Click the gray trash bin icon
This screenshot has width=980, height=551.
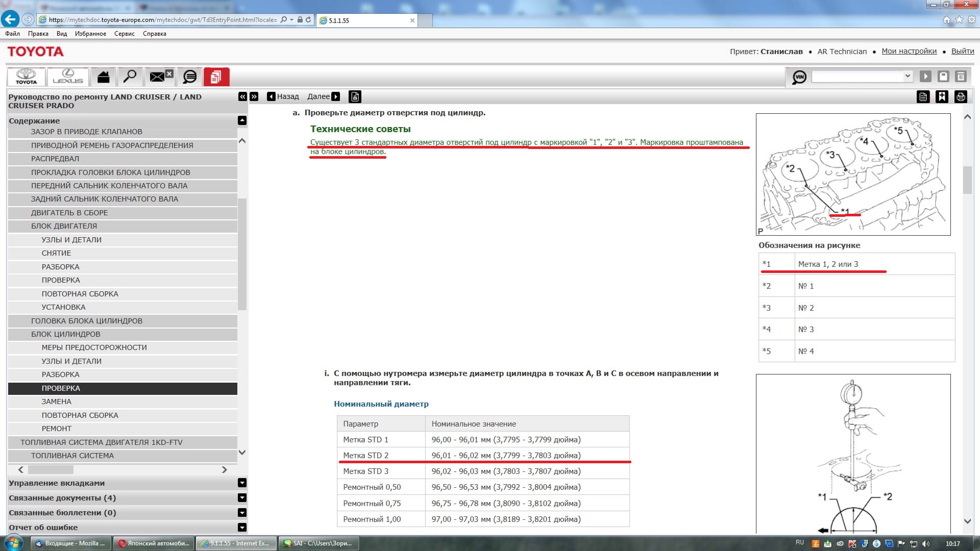click(960, 77)
